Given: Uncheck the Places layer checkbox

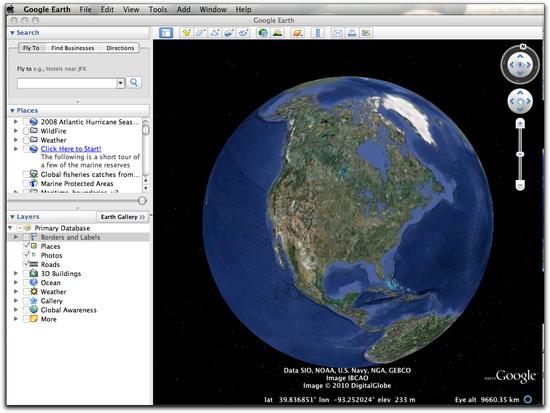Looking at the screenshot, I should click(x=26, y=246).
